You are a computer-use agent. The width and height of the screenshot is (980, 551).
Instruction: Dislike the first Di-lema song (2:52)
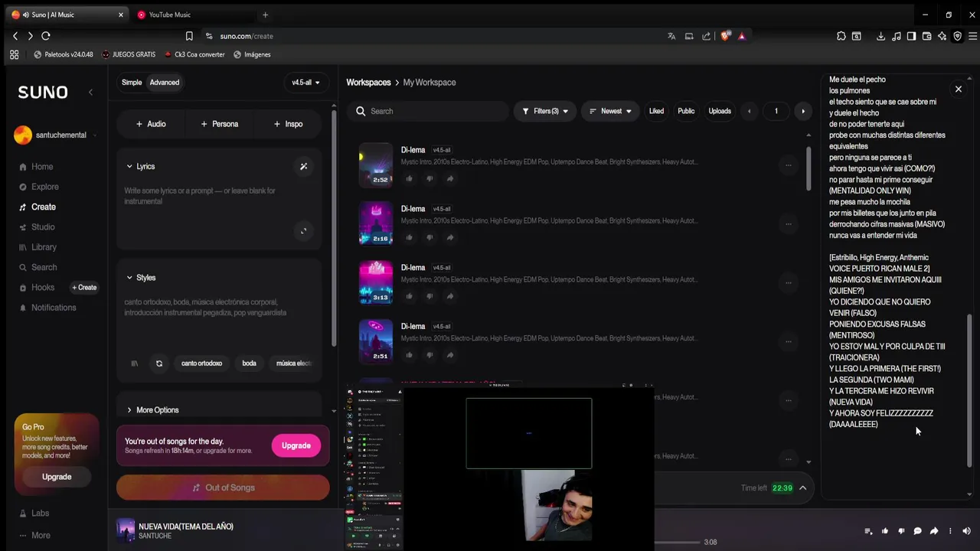430,178
